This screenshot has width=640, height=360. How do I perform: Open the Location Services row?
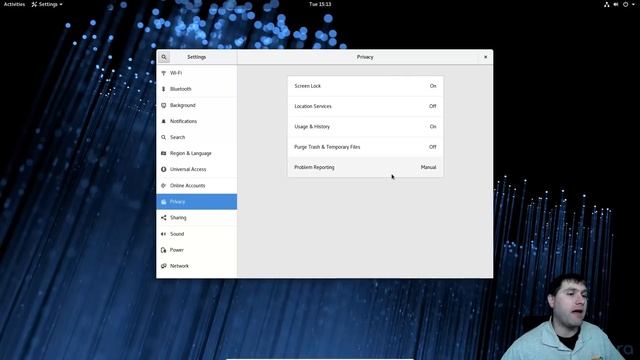click(x=365, y=106)
